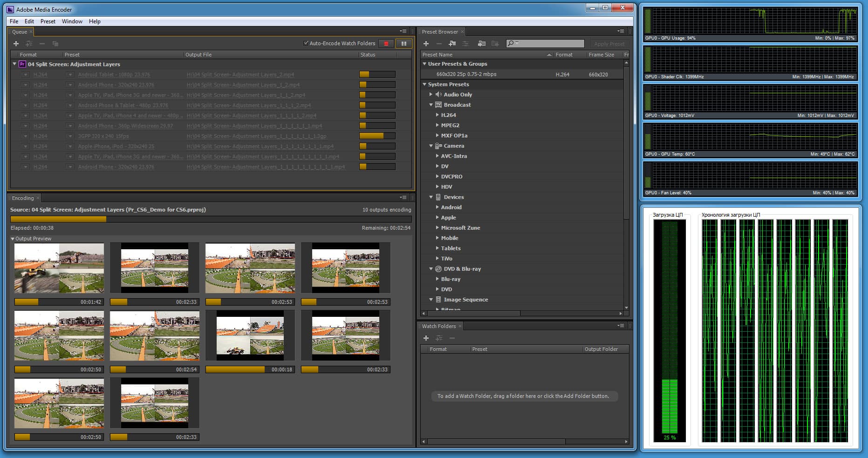Disable Auto-Encode Watch Folders checkbox
The width and height of the screenshot is (868, 458).
[306, 43]
